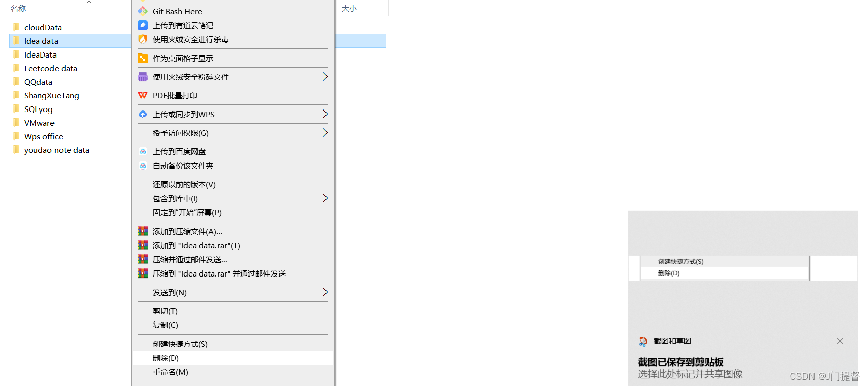The height and width of the screenshot is (386, 868).
Task: Click the Idea data folder icon
Action: (16, 40)
